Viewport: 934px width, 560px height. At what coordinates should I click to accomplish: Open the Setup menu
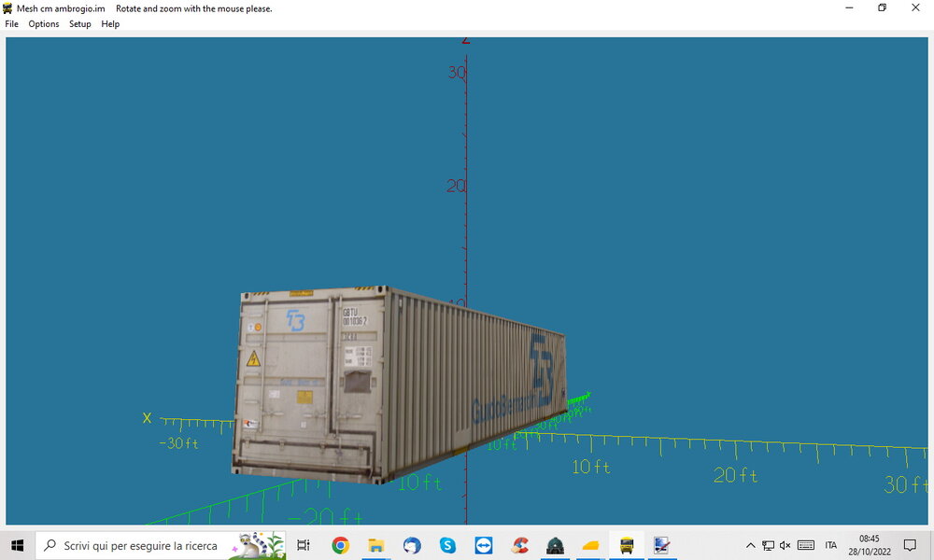tap(79, 24)
